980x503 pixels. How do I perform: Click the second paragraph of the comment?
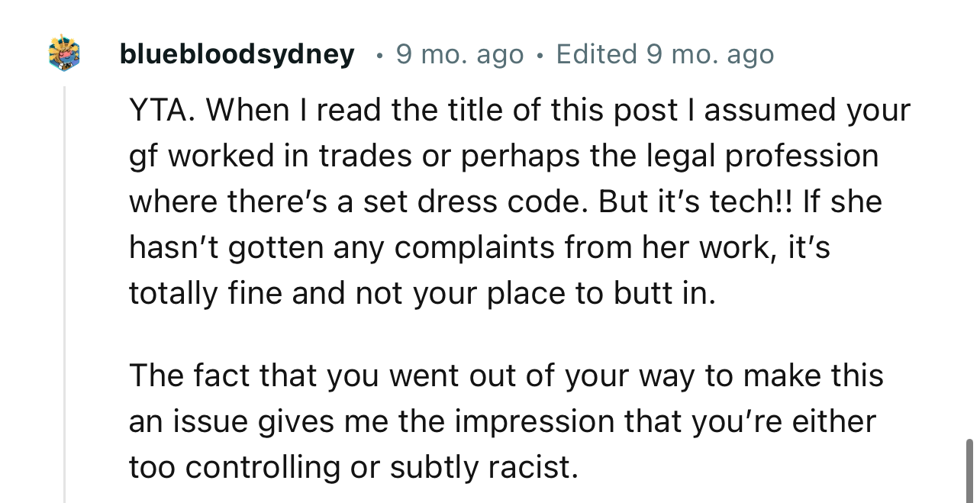coord(504,421)
